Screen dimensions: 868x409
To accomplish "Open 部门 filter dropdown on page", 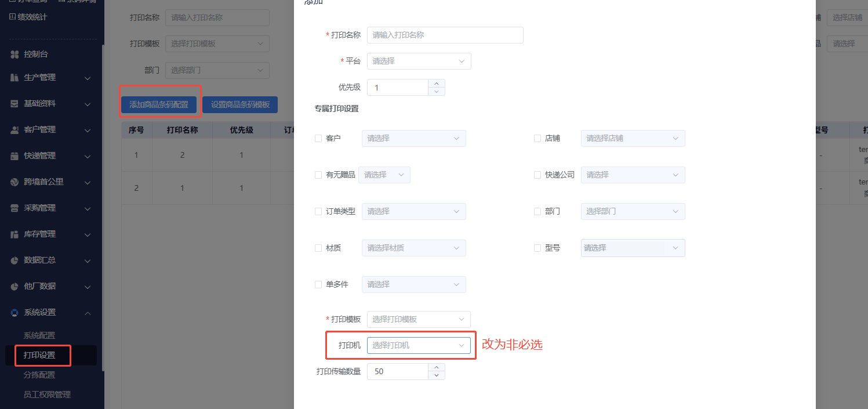I will point(217,70).
